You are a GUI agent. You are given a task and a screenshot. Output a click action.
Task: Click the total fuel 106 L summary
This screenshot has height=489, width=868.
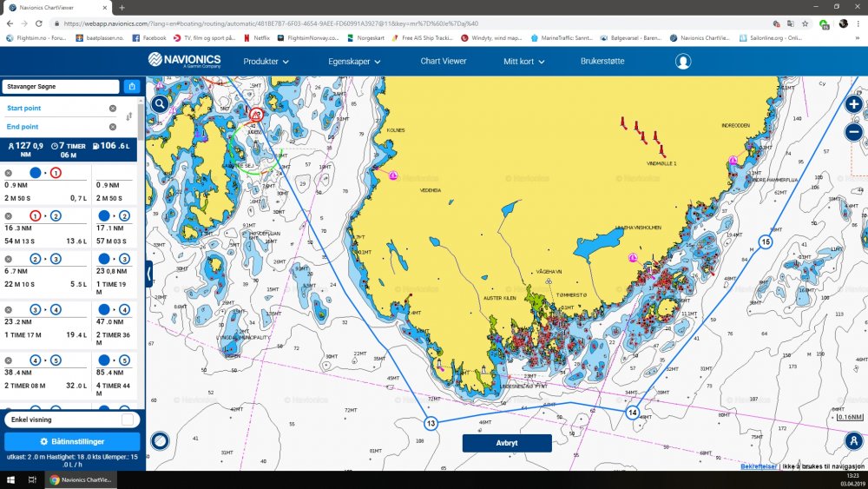[111, 146]
